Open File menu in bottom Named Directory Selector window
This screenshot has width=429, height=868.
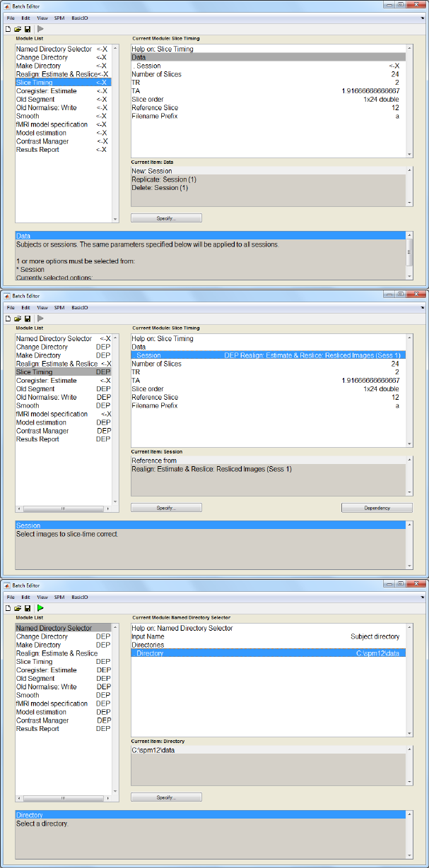coord(11,597)
